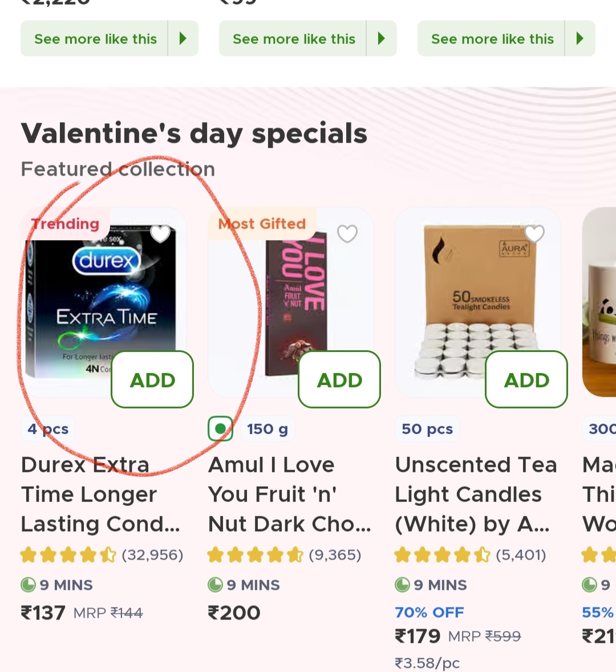The image size is (616, 672).
Task: Tap the 70% OFF discount label
Action: click(429, 612)
